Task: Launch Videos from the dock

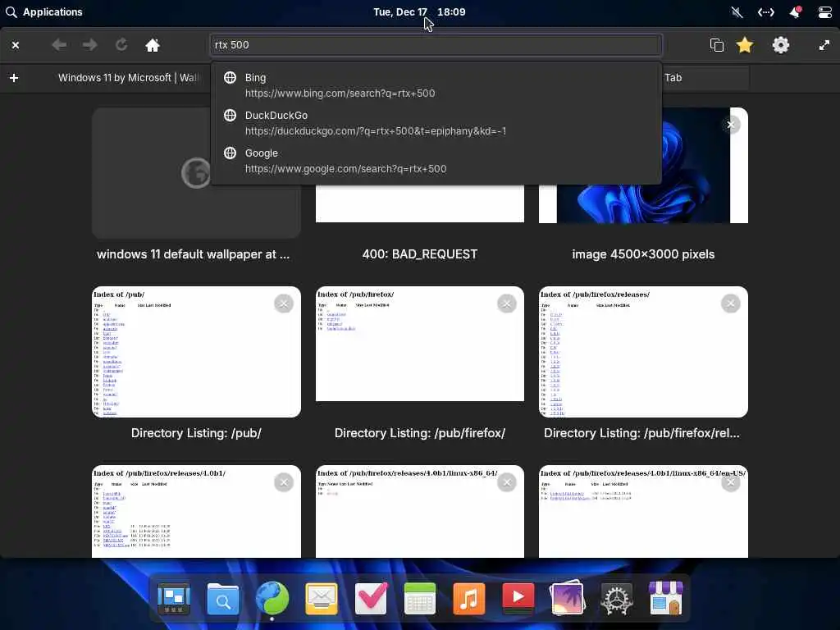Action: pos(518,598)
